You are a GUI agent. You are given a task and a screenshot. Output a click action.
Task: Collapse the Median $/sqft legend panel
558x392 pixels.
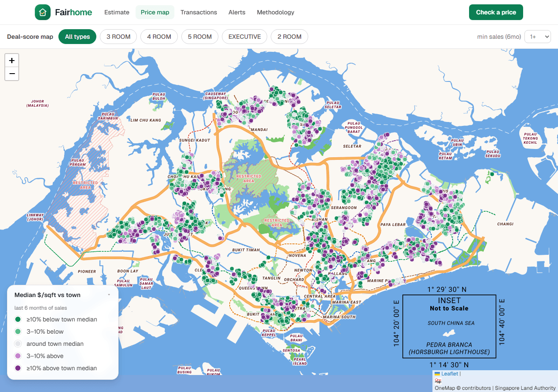109,295
